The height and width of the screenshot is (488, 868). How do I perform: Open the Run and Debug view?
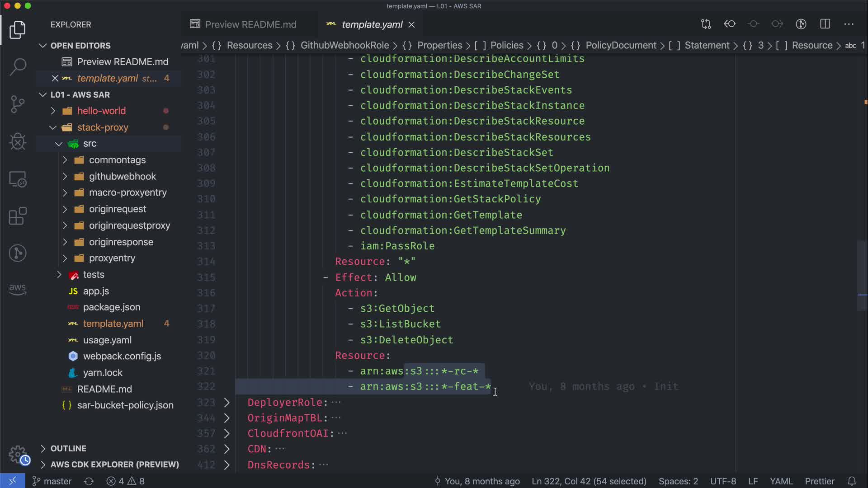(18, 141)
